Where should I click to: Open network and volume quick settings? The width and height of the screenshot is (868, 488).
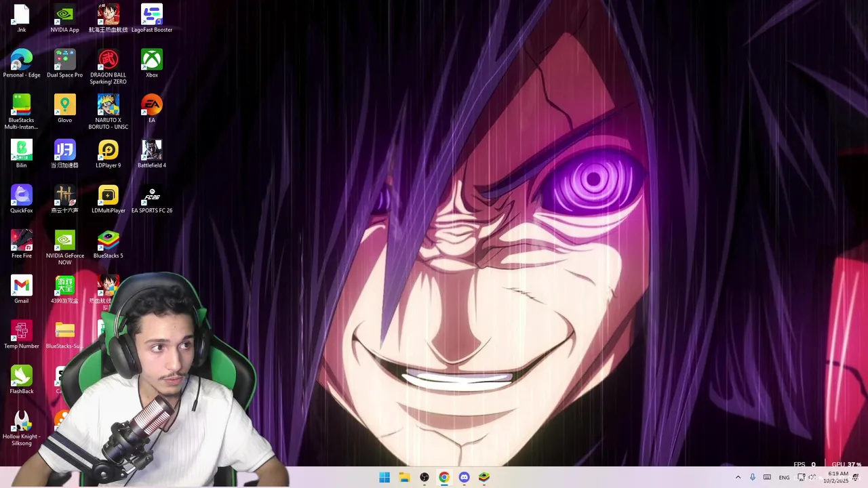[x=807, y=477]
